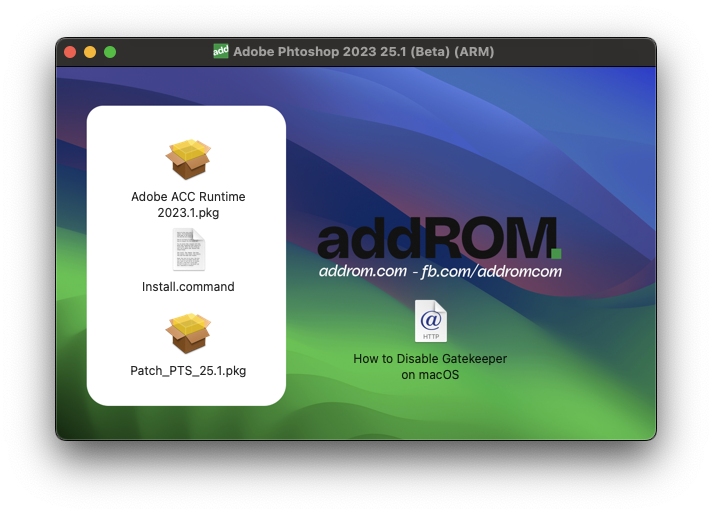Screen dimensions: 712x514
Task: Close the window with the red button
Action: point(70,52)
